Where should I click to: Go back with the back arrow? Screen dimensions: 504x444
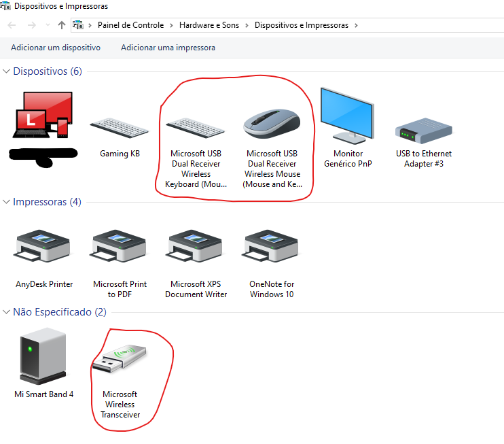(12, 25)
